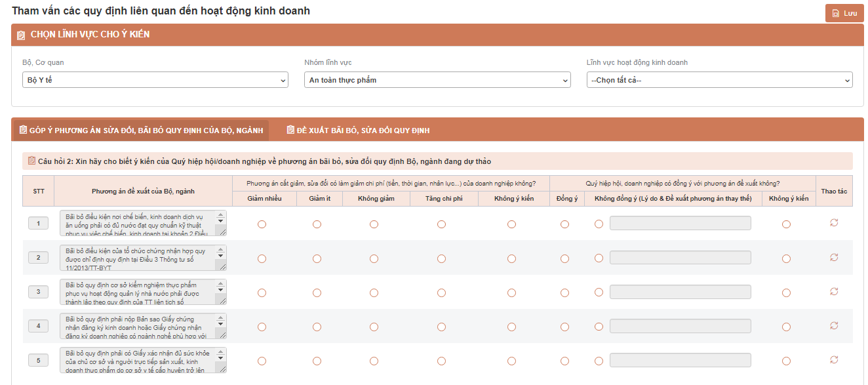Click clipboard icon next to Câu hỏi 2

[31, 161]
